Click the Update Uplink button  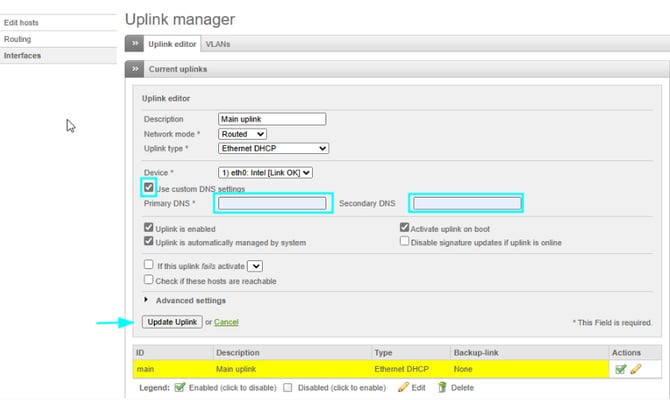(172, 322)
